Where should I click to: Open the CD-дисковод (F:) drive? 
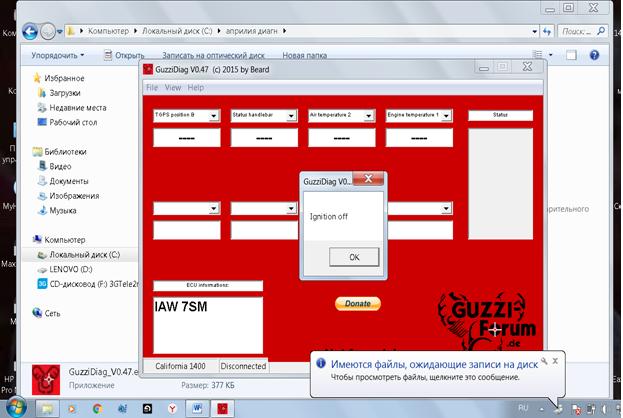pyautogui.click(x=88, y=284)
